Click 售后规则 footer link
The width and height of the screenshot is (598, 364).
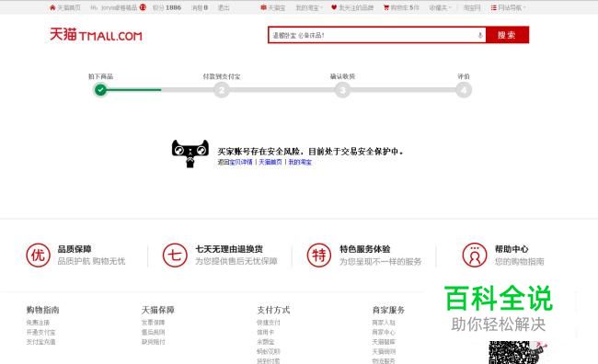tap(154, 333)
